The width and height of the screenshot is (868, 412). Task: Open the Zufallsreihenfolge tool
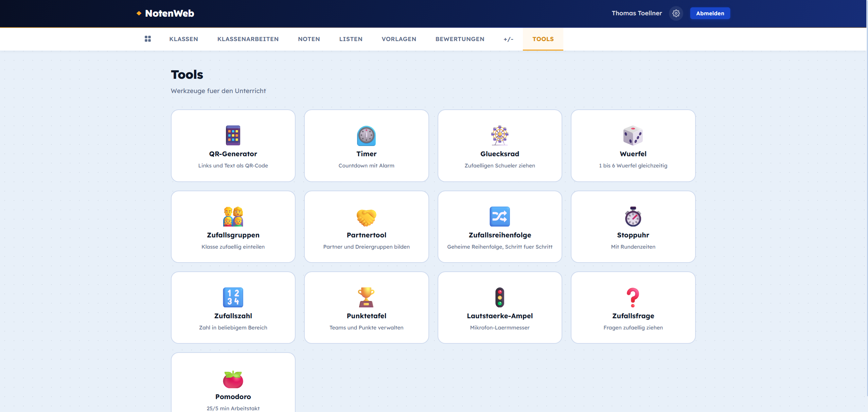coord(499,227)
